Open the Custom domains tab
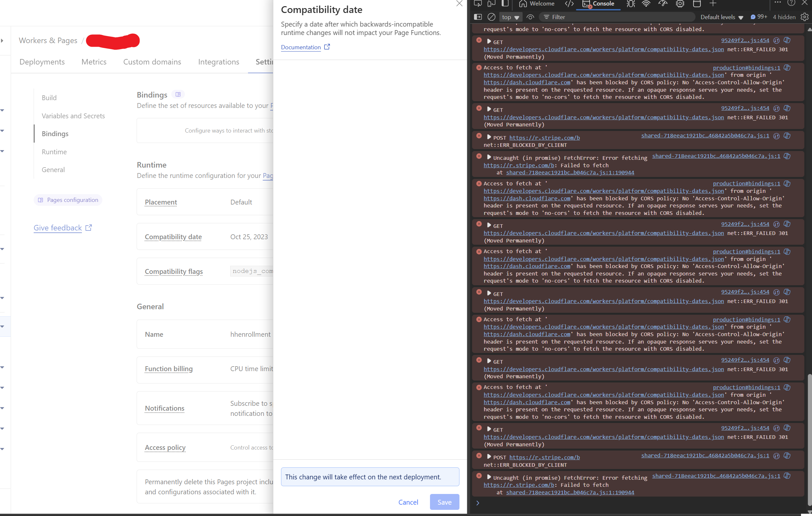Viewport: 812px width, 516px height. [152, 62]
